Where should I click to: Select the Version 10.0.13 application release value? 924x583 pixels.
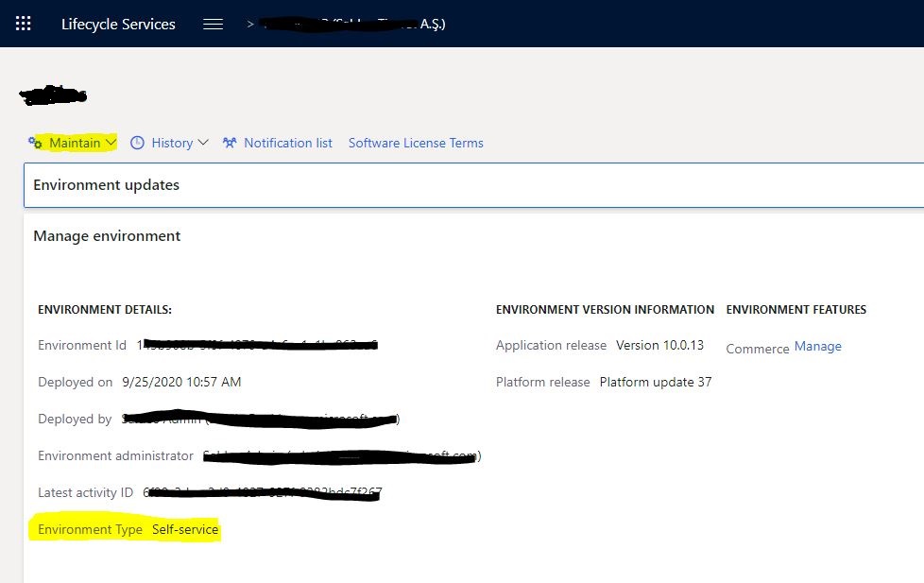point(660,346)
